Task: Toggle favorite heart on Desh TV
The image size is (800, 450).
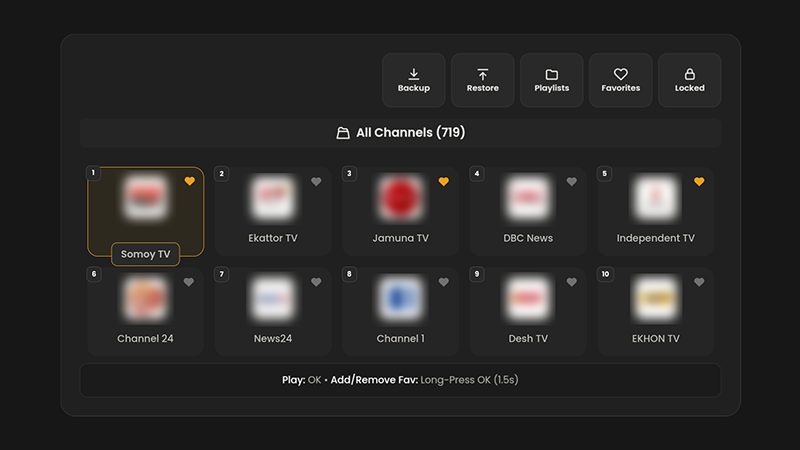Action: click(x=571, y=282)
